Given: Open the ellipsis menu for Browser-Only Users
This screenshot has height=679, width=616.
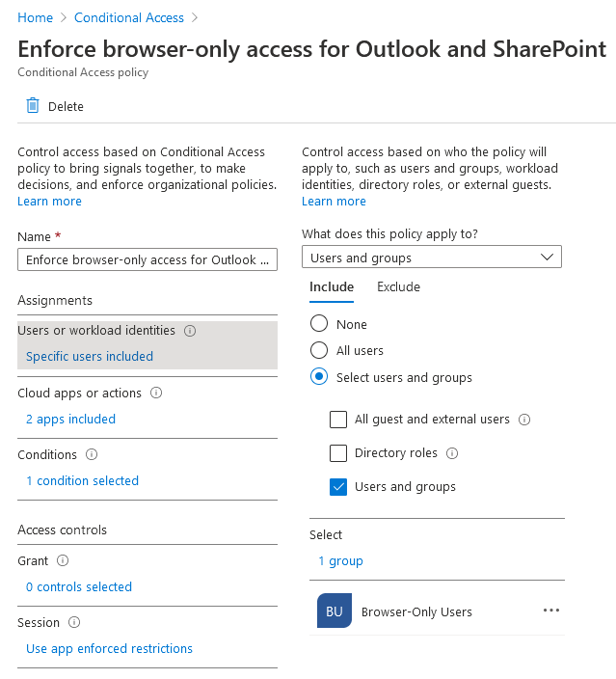Looking at the screenshot, I should 551,611.
